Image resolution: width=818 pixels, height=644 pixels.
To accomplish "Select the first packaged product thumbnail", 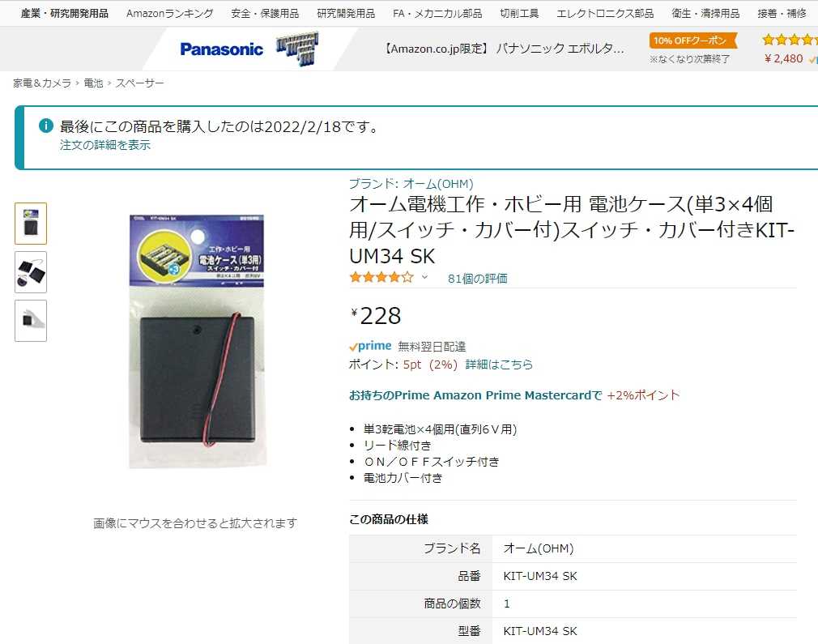I will coord(31,224).
